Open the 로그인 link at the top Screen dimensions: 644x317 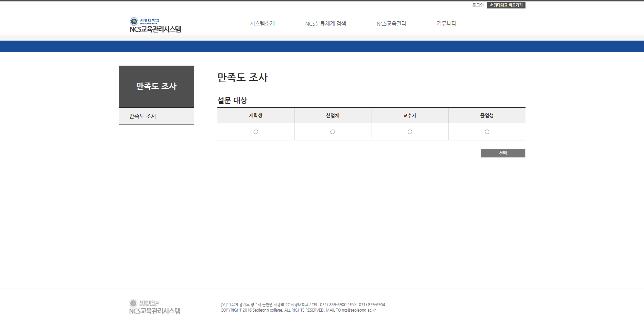tap(478, 5)
